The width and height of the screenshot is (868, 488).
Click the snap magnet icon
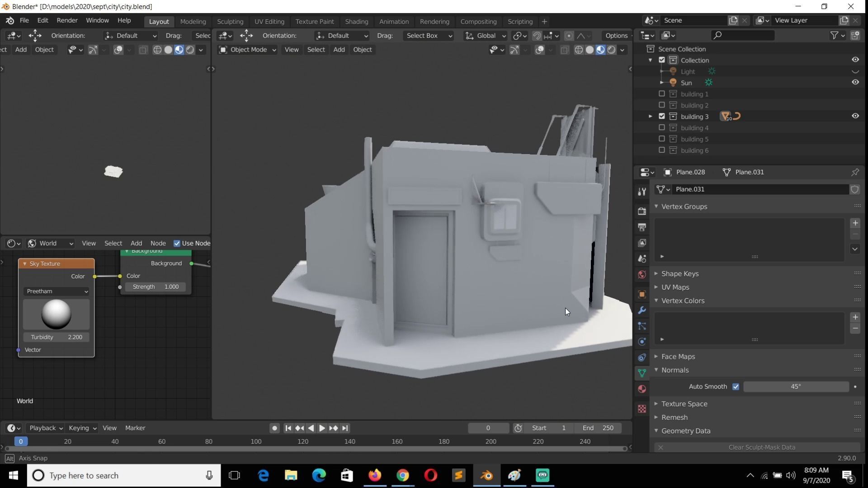tap(537, 36)
